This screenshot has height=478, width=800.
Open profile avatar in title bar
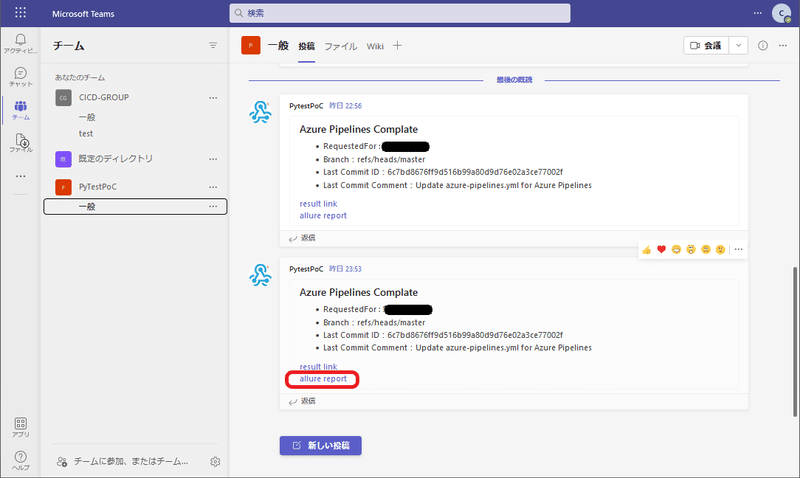click(x=781, y=13)
